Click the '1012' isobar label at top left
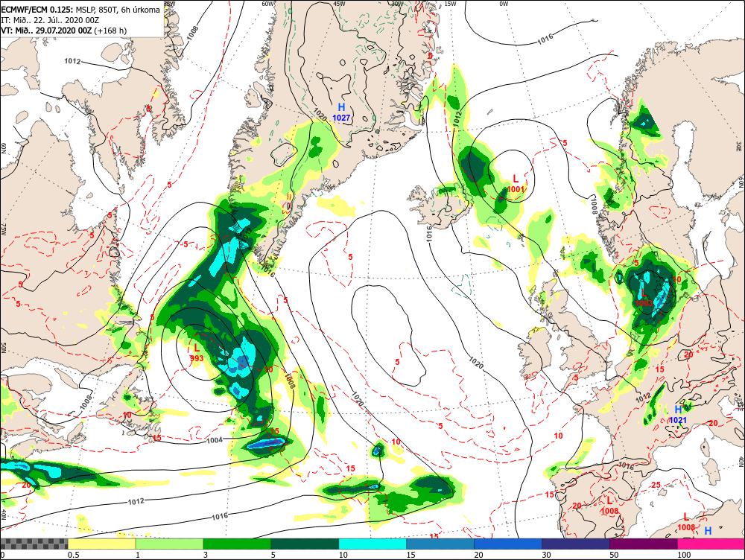745x560 pixels. pos(72,61)
